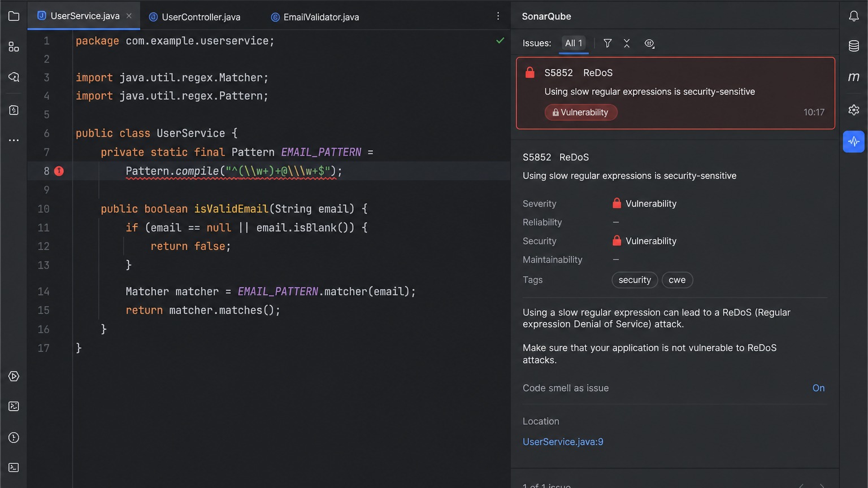868x488 pixels.
Task: Click the Vulnerability badge in the issue card
Action: click(581, 112)
